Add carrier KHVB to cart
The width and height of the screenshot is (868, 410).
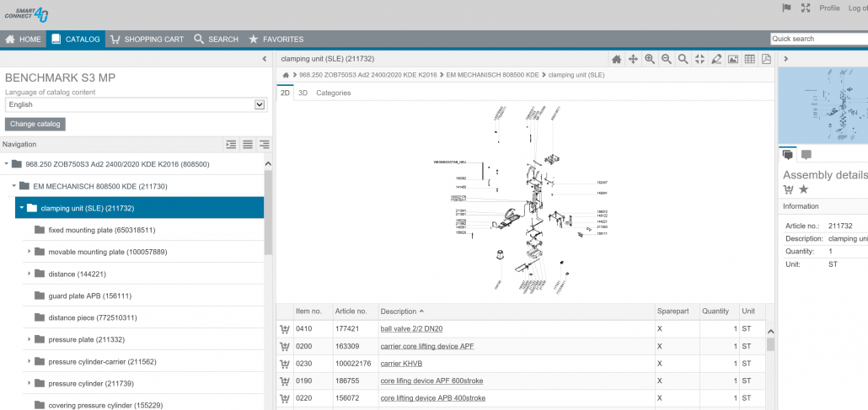pyautogui.click(x=285, y=364)
